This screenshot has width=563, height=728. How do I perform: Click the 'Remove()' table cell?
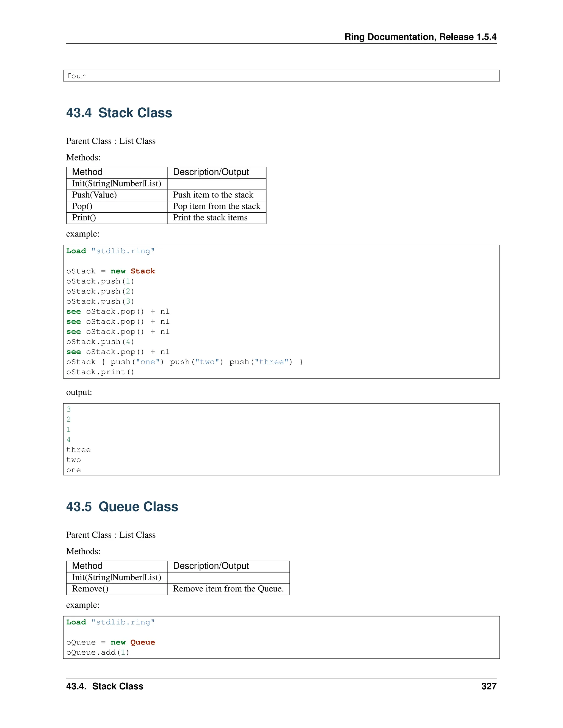point(90,589)
